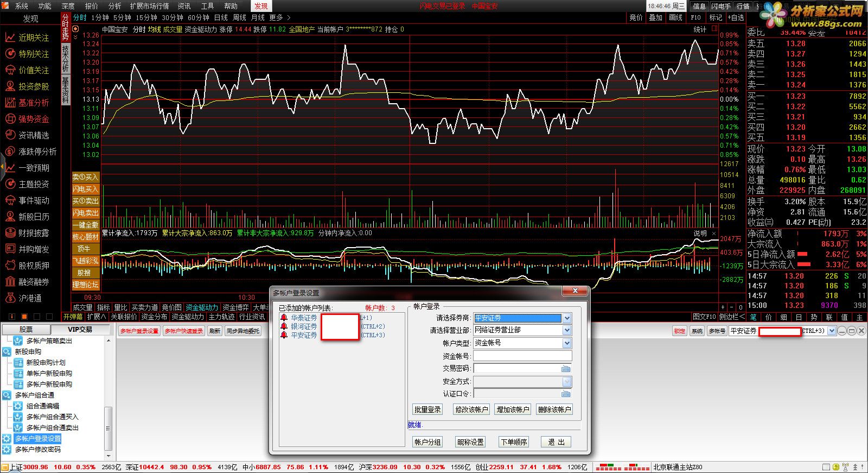868x473 pixels.
Task: Open 涨跌停分析 sidebar icon
Action: 10,152
